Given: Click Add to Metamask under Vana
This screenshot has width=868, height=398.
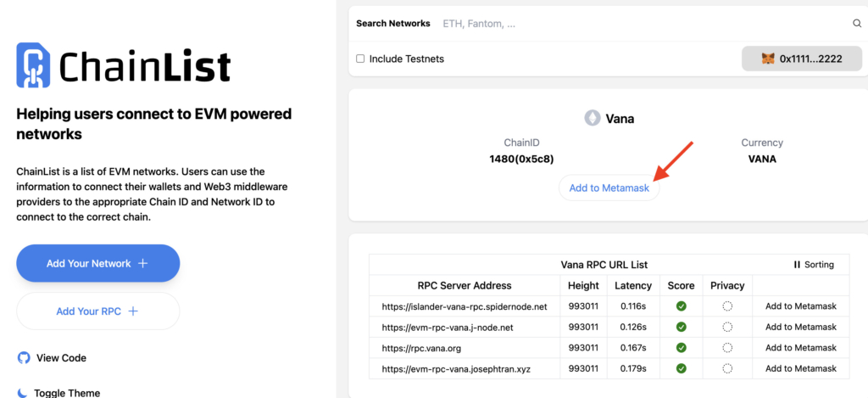Looking at the screenshot, I should 609,188.
